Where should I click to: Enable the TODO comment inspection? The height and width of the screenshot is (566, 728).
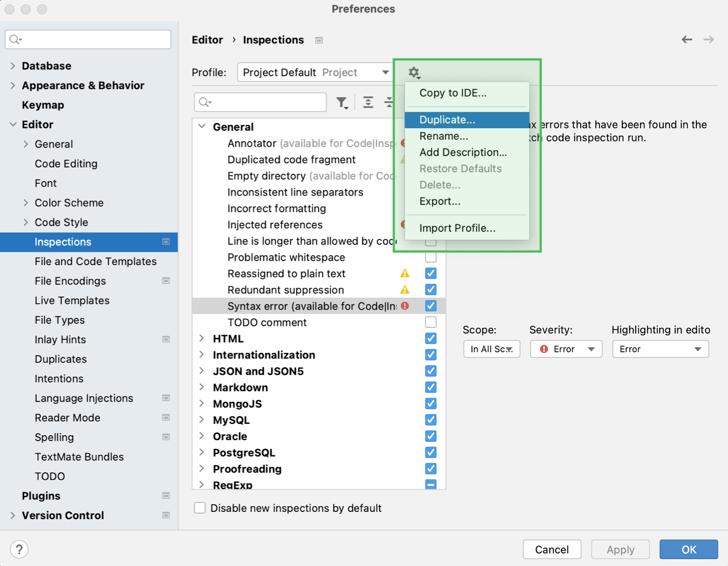(430, 322)
